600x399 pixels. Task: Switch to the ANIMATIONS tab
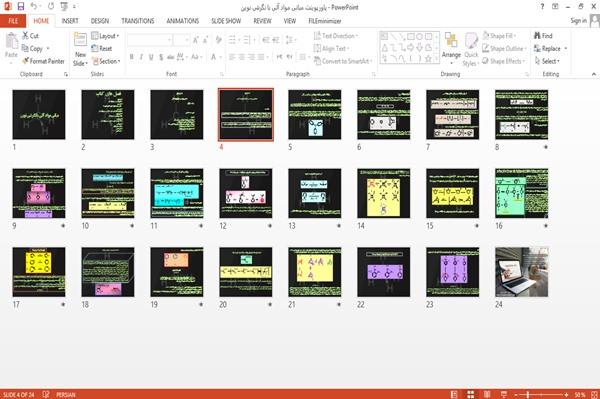tap(183, 21)
